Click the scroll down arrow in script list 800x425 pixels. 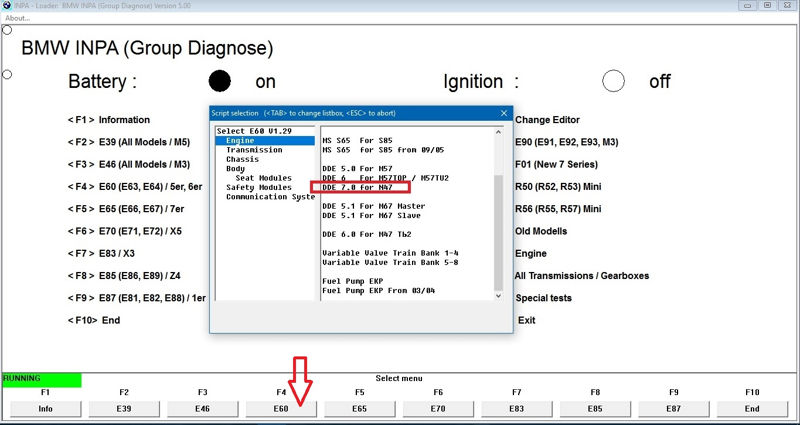pyautogui.click(x=498, y=295)
